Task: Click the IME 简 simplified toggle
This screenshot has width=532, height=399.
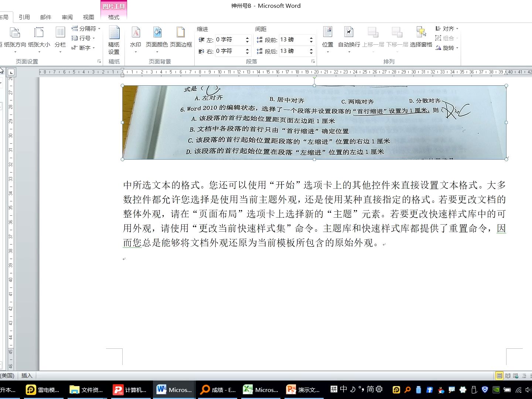Action: [x=370, y=389]
